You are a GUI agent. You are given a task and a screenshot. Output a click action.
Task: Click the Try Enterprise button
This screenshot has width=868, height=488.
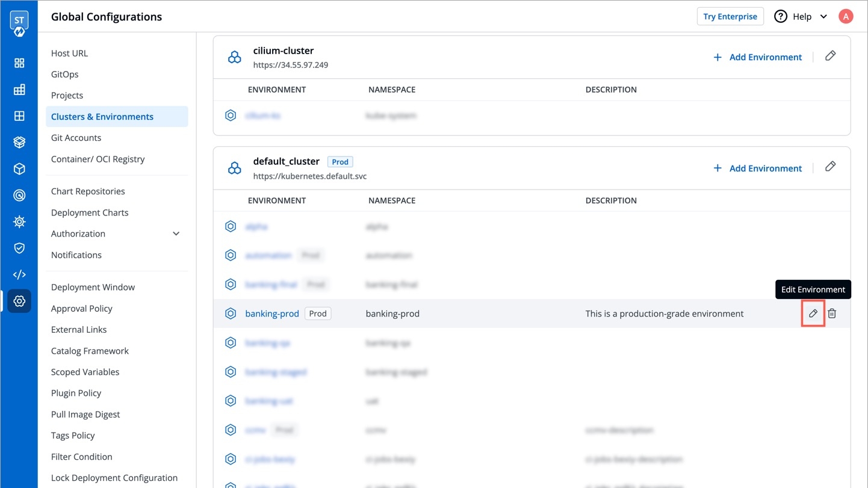pyautogui.click(x=730, y=16)
